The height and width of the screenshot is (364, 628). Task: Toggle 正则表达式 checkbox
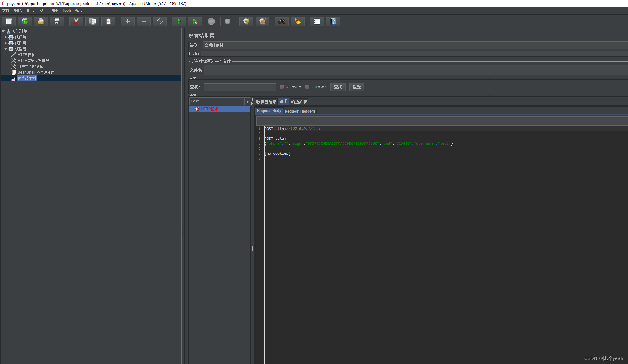[307, 87]
